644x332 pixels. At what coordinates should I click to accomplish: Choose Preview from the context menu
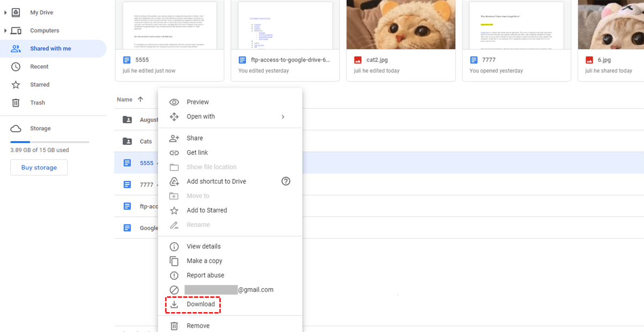pyautogui.click(x=197, y=102)
